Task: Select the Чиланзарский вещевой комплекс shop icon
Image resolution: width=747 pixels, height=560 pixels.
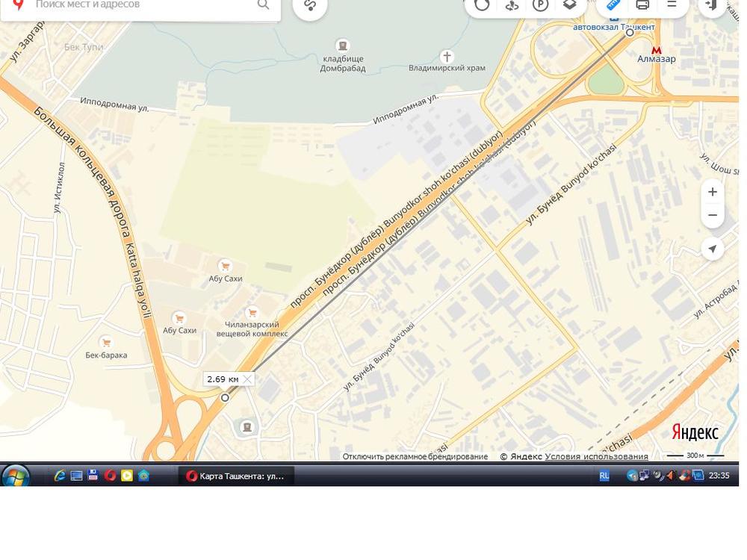Action: (252, 312)
